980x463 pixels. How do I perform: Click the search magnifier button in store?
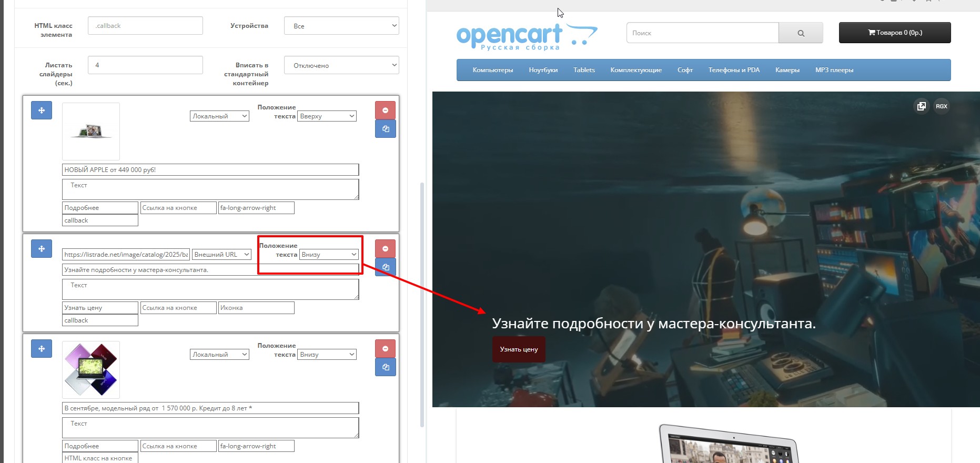[801, 33]
